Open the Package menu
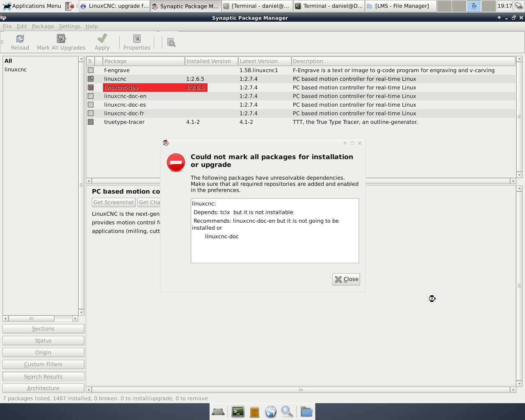 (43, 26)
